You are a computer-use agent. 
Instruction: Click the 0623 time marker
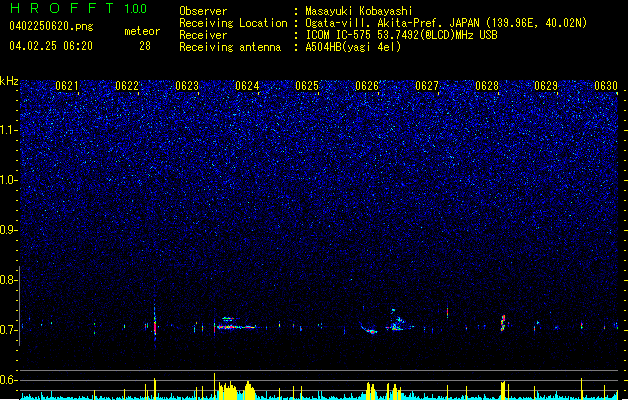(x=187, y=86)
